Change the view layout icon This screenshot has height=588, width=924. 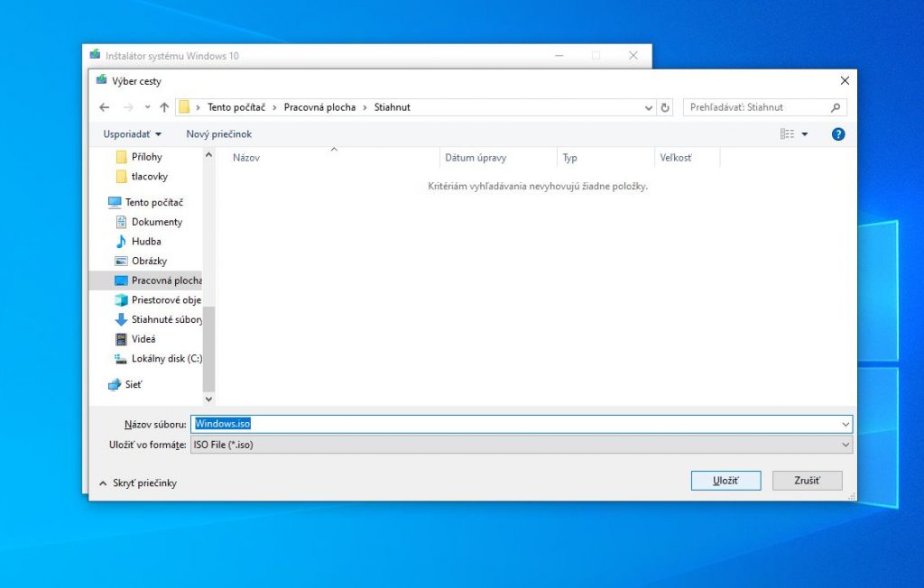pyautogui.click(x=787, y=134)
